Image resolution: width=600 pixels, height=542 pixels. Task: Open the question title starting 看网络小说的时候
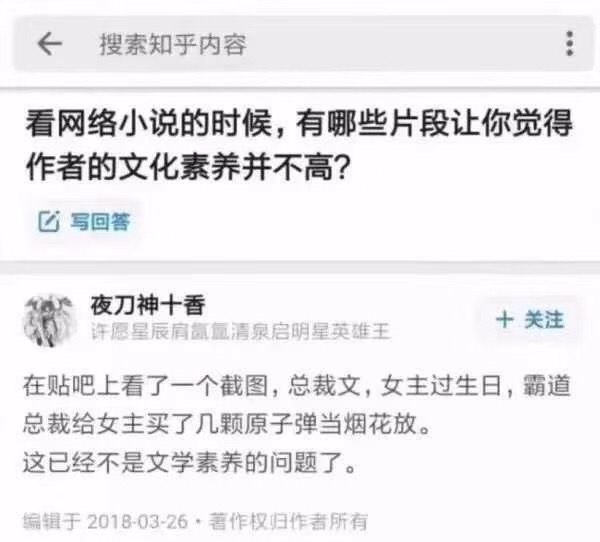click(x=299, y=123)
